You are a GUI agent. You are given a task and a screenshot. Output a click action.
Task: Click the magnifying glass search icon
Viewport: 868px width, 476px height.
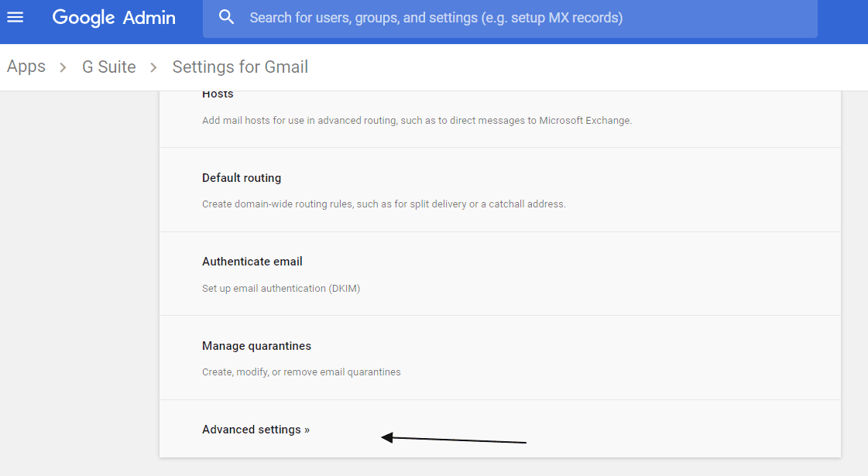pyautogui.click(x=225, y=17)
